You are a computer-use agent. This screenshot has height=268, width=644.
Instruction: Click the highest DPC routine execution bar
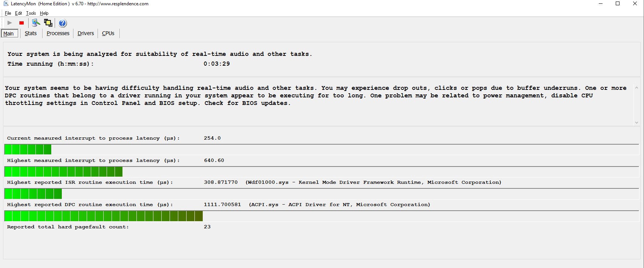click(104, 216)
